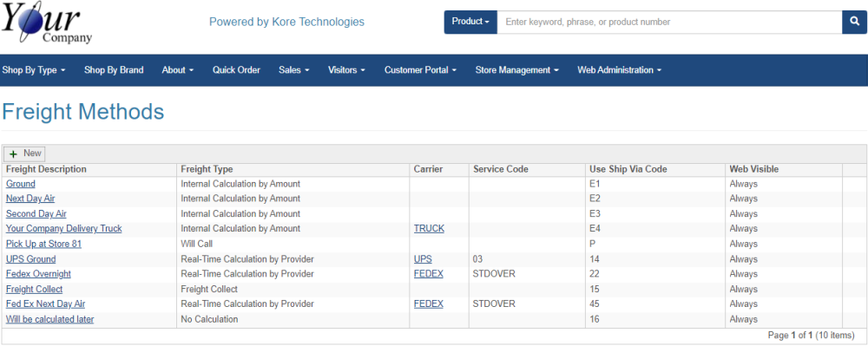Click the UPS carrier link

point(423,259)
